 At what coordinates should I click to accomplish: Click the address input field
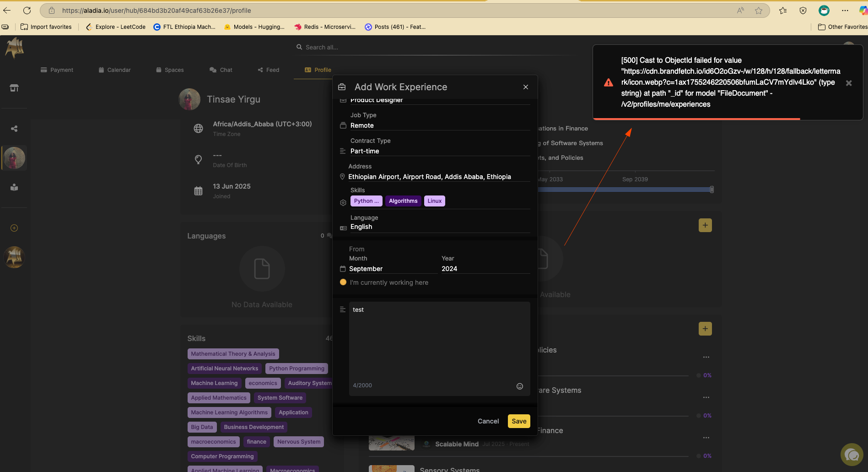pyautogui.click(x=438, y=177)
